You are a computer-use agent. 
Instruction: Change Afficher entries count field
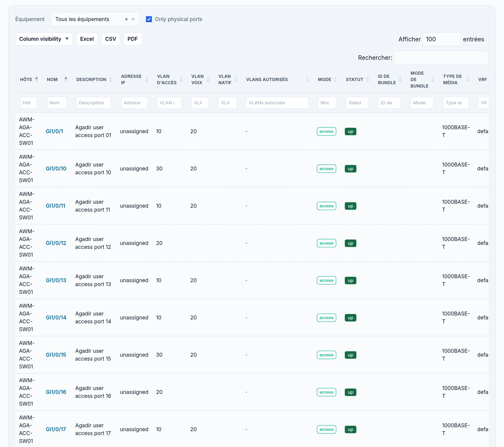442,39
